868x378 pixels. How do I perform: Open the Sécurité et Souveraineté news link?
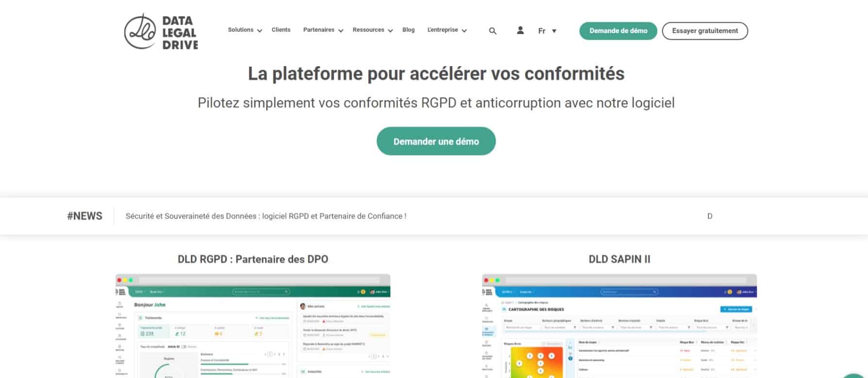pyautogui.click(x=266, y=216)
